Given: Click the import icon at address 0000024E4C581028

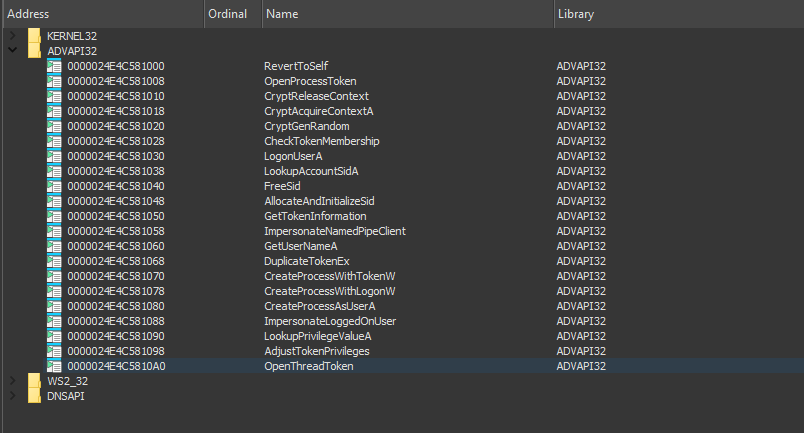Looking at the screenshot, I should coord(54,141).
